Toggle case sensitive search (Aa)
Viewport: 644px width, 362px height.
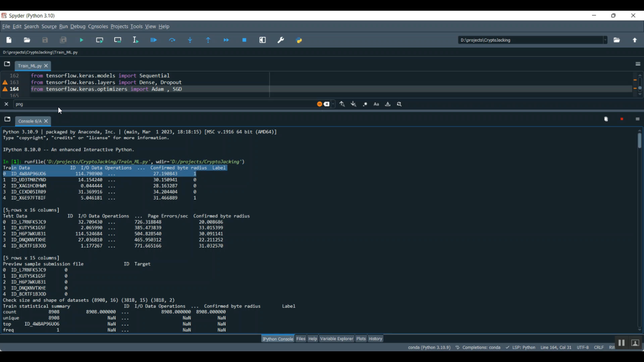377,104
